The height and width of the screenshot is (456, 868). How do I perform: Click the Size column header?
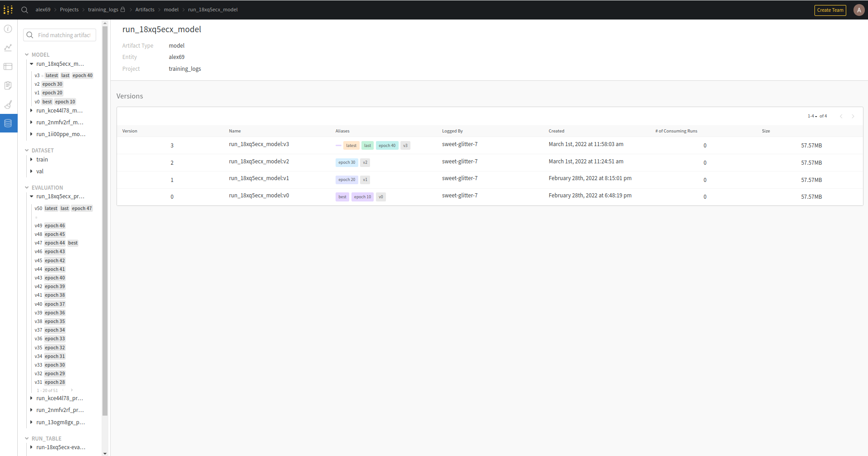[x=766, y=131]
